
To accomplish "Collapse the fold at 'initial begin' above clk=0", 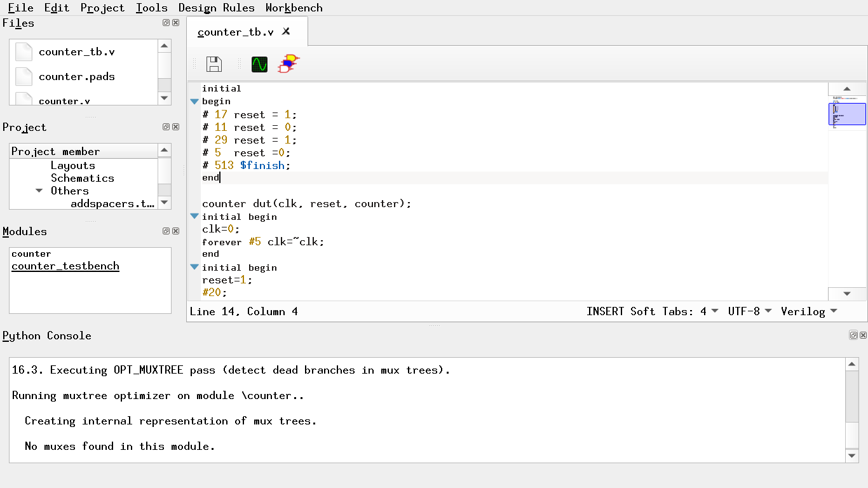I will click(194, 217).
